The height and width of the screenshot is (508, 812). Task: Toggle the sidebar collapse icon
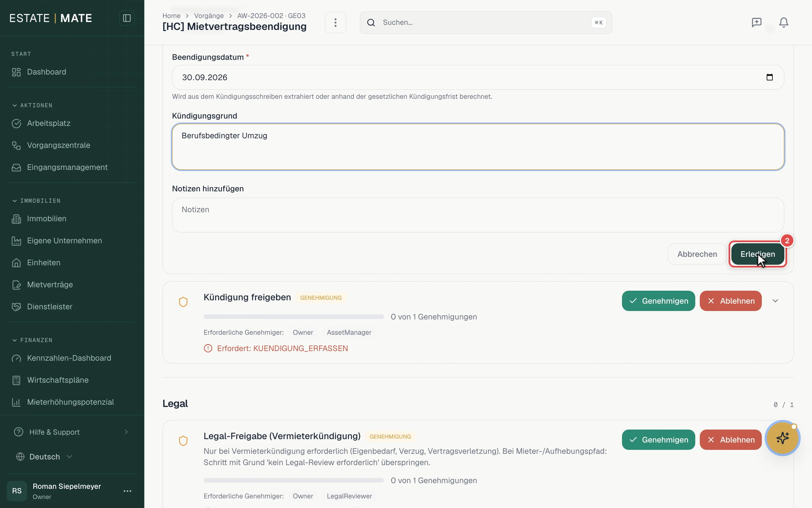pos(127,18)
